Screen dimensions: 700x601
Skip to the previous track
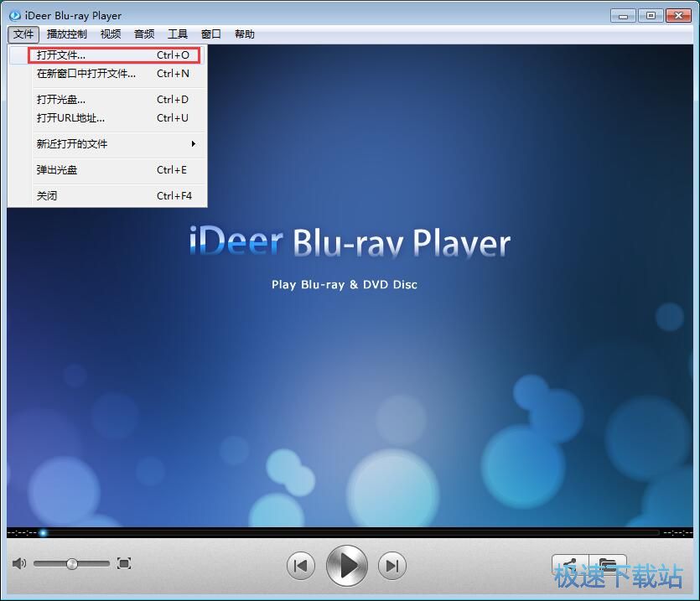pyautogui.click(x=300, y=566)
